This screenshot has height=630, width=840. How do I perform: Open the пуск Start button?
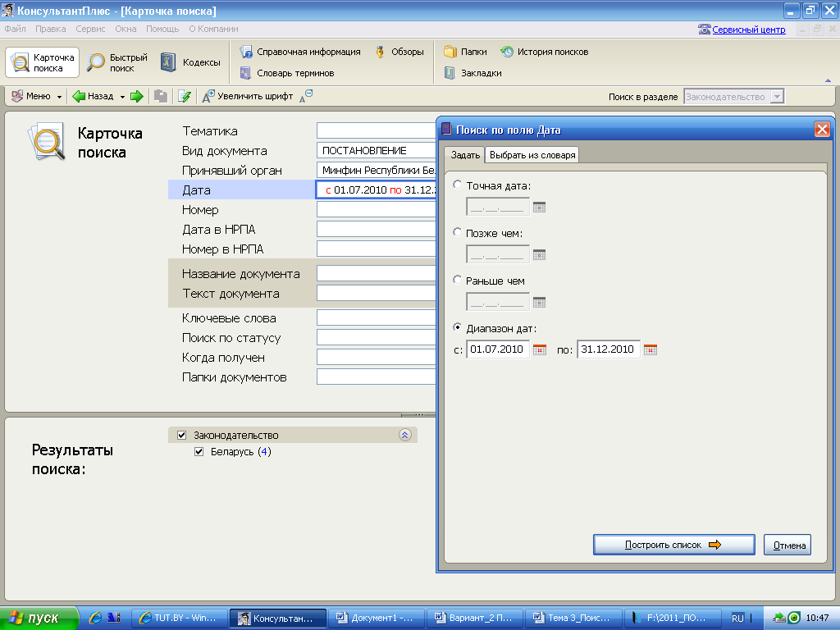[39, 619]
